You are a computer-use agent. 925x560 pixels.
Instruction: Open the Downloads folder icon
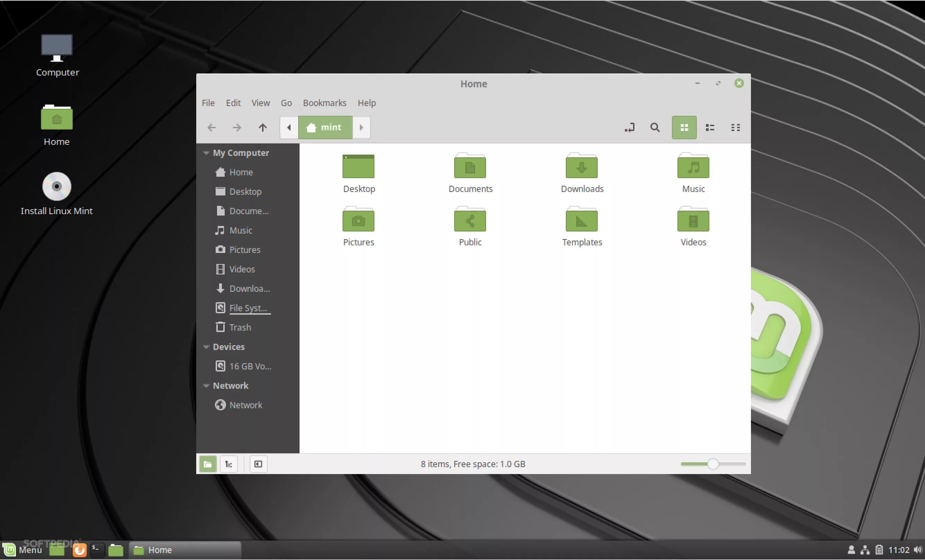581,167
